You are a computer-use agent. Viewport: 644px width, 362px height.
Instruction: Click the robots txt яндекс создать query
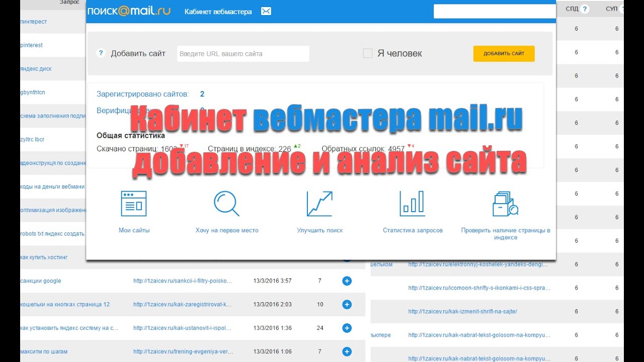tap(52, 233)
